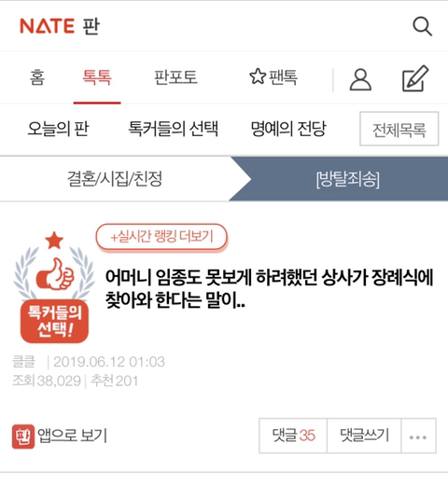Viewport: 448px width, 485px height.
Task: Open the three-dot more options button
Action: pyautogui.click(x=418, y=436)
